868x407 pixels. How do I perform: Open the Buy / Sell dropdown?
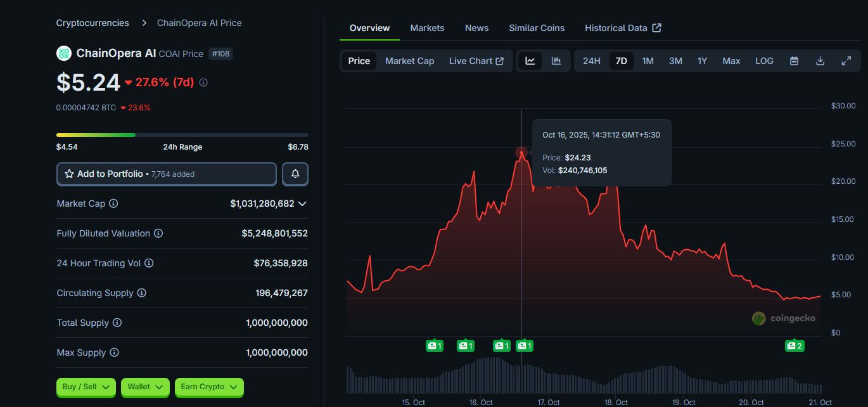(86, 387)
